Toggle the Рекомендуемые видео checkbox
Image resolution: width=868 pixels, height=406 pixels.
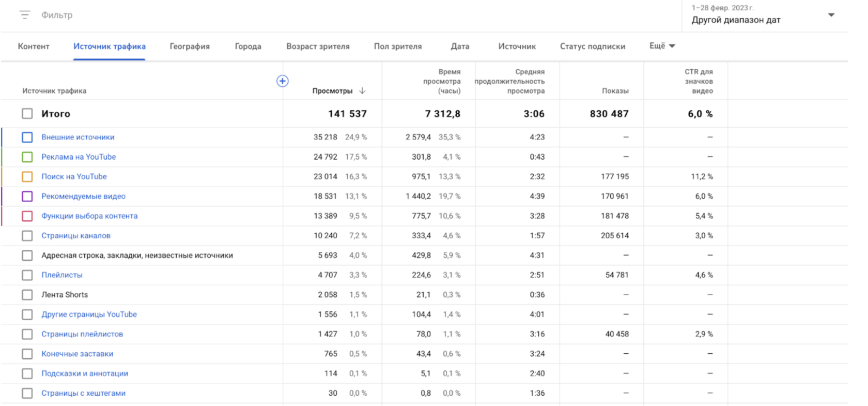[x=27, y=196]
